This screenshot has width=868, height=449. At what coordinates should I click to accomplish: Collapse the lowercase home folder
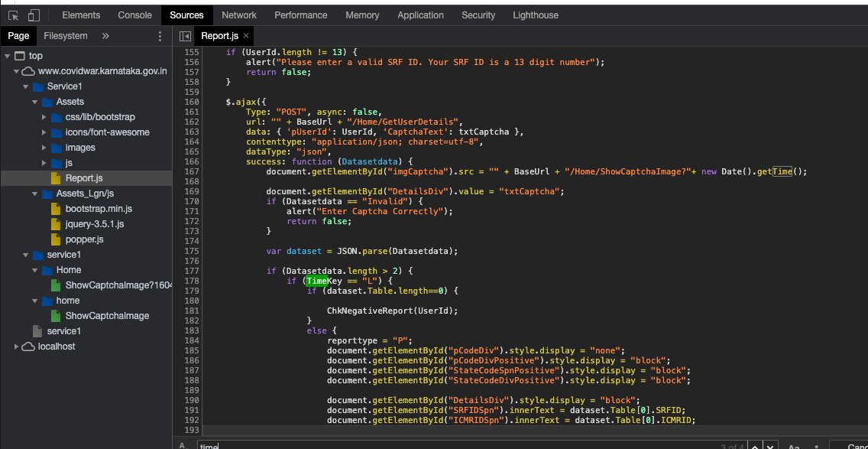[35, 301]
